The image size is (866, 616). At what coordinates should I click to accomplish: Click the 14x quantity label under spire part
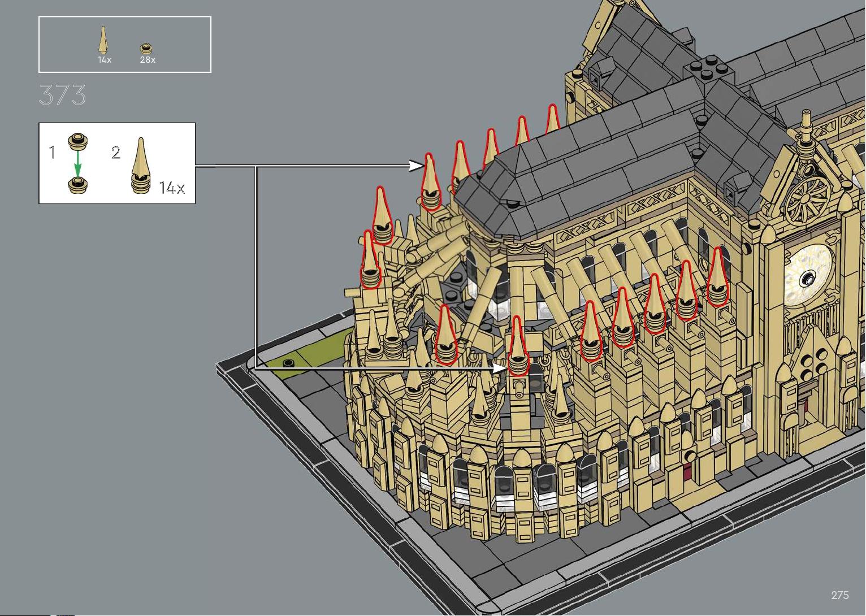pos(105,60)
